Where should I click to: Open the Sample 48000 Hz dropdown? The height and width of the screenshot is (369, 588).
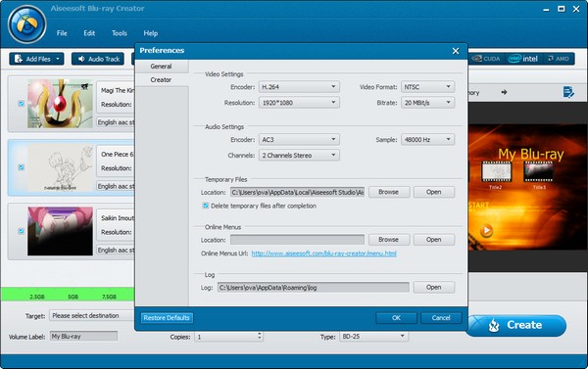click(427, 140)
